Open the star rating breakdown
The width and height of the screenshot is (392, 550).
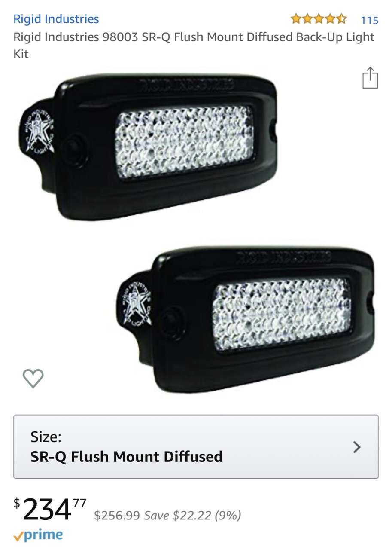coord(319,19)
